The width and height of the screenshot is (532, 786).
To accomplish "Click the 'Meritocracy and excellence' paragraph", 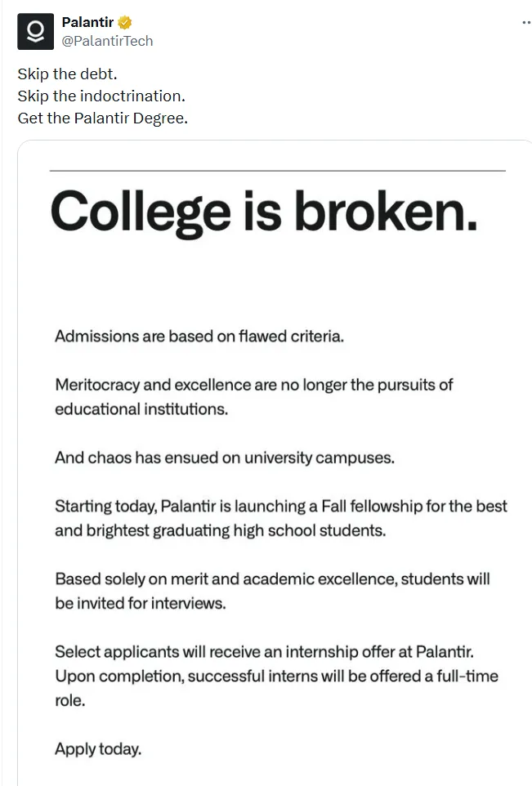I will coord(253,397).
